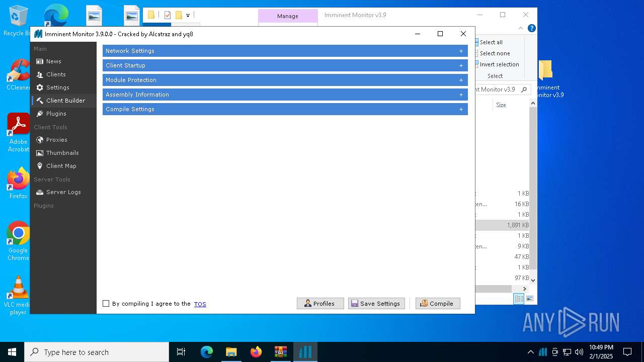
Task: Expand the Compile Settings section
Action: pos(285,109)
